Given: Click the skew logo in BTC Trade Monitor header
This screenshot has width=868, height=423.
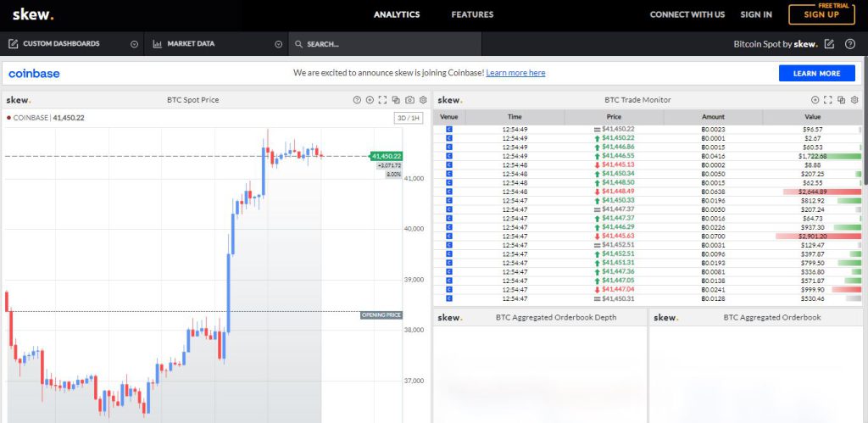Looking at the screenshot, I should 450,100.
